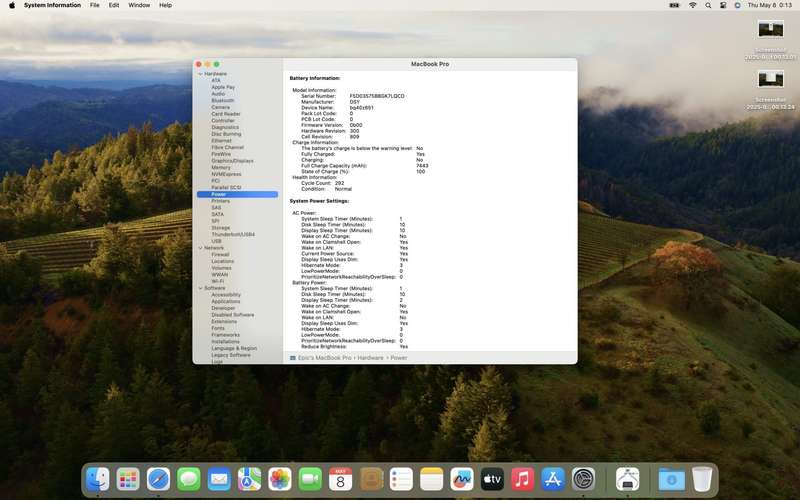Image resolution: width=800 pixels, height=500 pixels.
Task: Open Finder from the Dock
Action: pyautogui.click(x=97, y=480)
